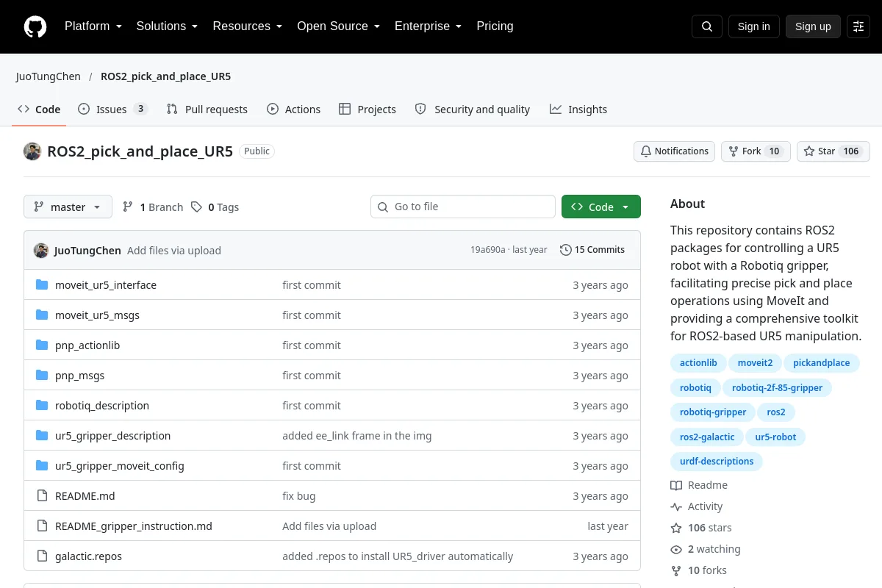
Task: Click folder icon for moveit_ur5_msgs
Action: click(42, 315)
